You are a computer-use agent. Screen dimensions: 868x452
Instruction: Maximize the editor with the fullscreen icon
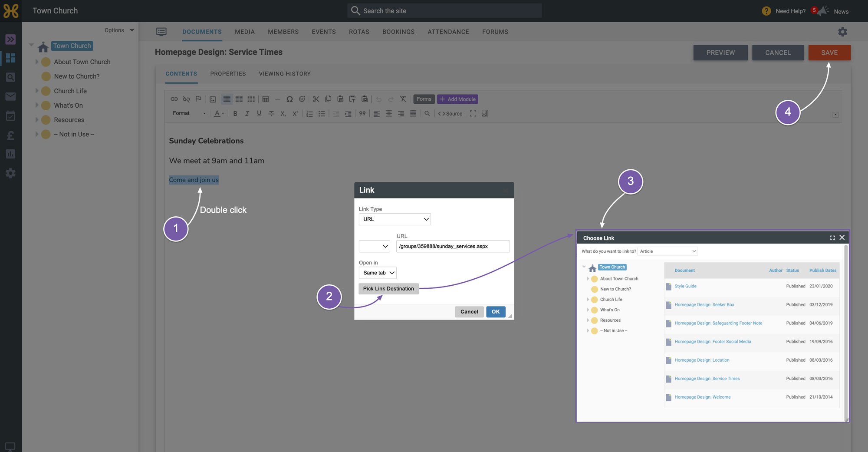[473, 114]
